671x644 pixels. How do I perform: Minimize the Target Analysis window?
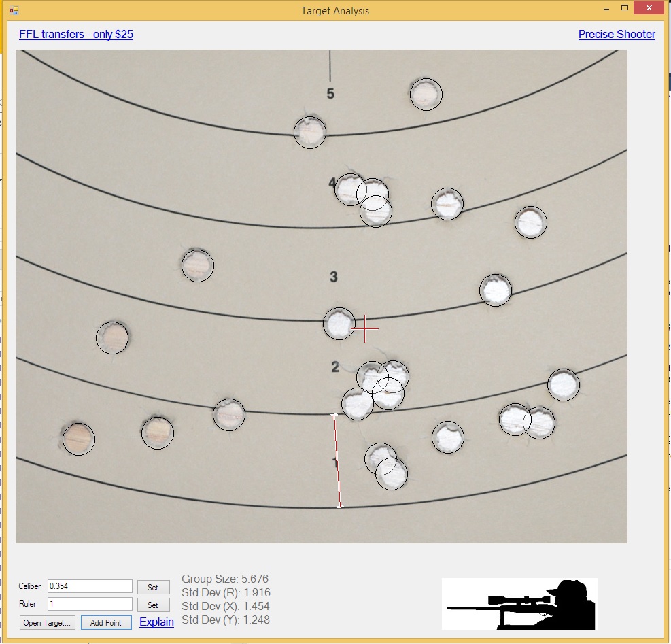coord(606,9)
